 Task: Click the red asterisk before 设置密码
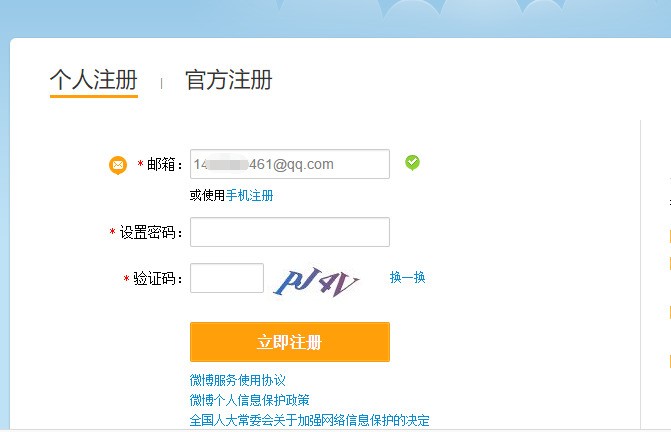coord(113,232)
